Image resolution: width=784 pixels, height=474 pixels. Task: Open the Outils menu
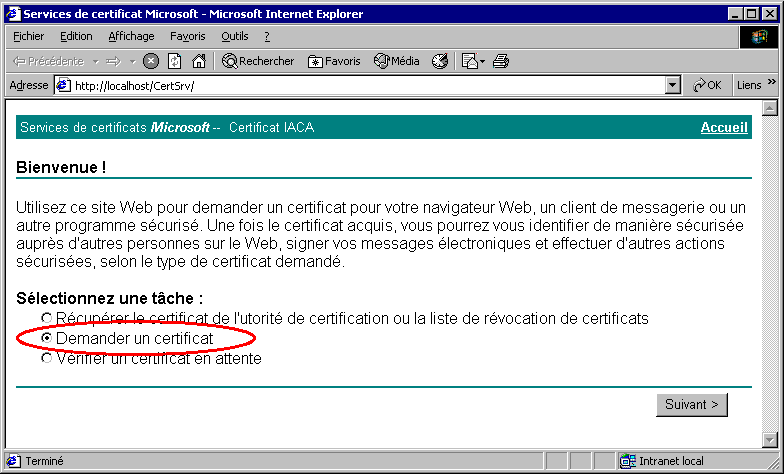pyautogui.click(x=234, y=36)
